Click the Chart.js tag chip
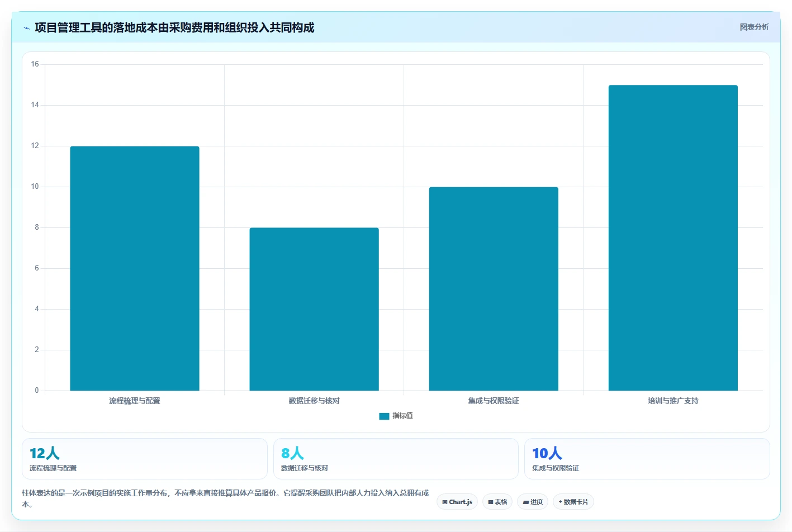This screenshot has height=532, width=792. click(457, 502)
